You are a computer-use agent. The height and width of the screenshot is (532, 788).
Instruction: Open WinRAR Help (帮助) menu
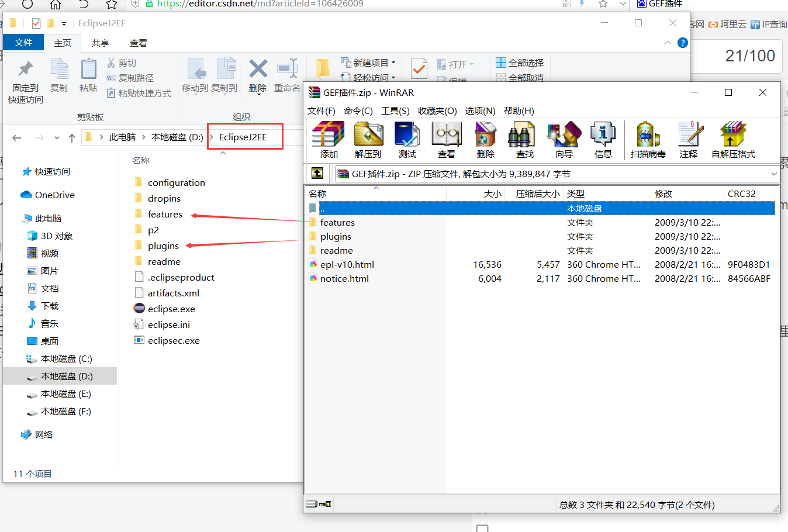point(519,111)
